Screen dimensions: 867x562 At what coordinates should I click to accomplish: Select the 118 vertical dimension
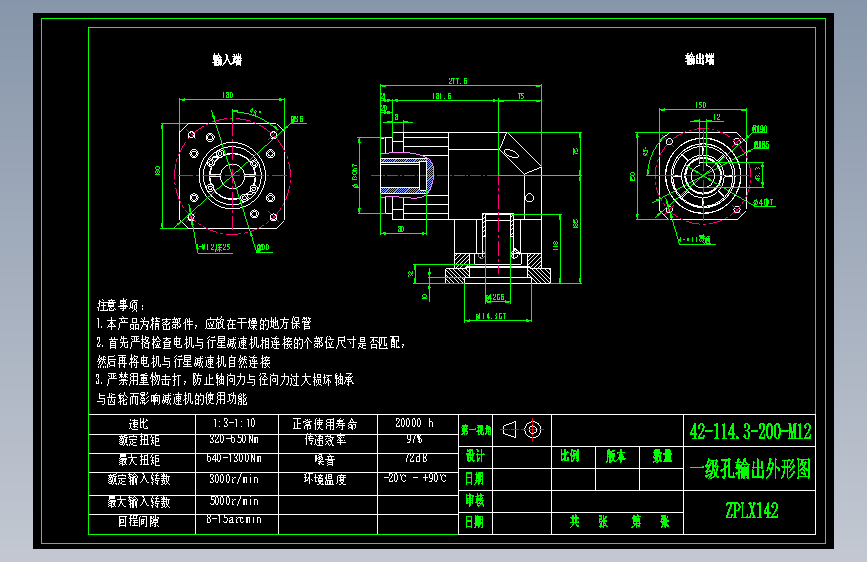(556, 246)
